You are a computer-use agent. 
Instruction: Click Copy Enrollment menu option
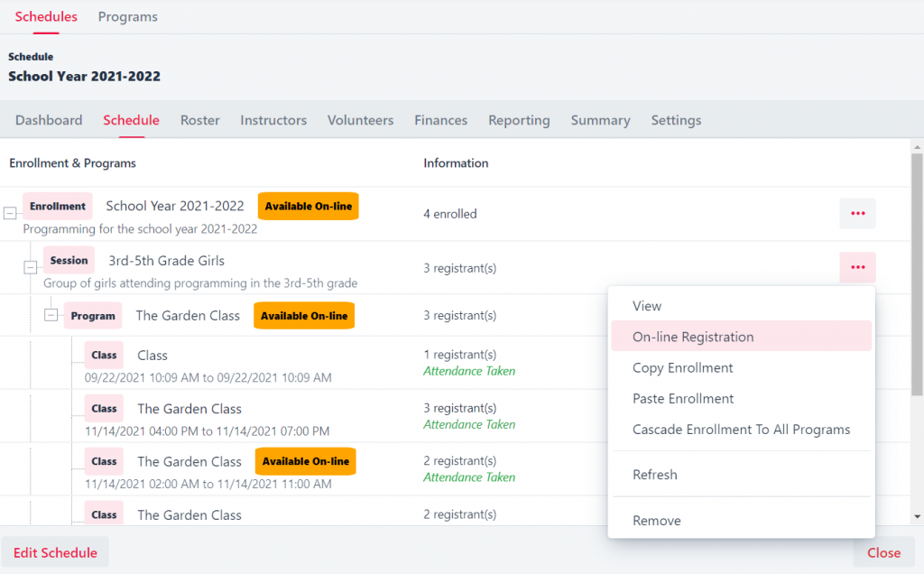[682, 367]
